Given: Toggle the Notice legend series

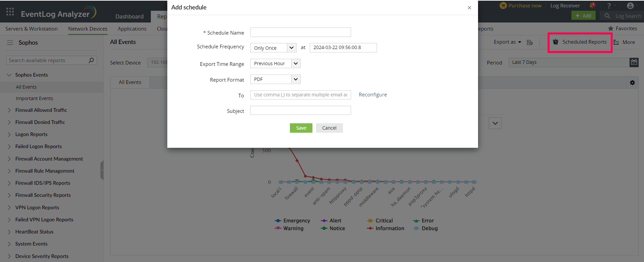Looking at the screenshot, I should pos(333,228).
